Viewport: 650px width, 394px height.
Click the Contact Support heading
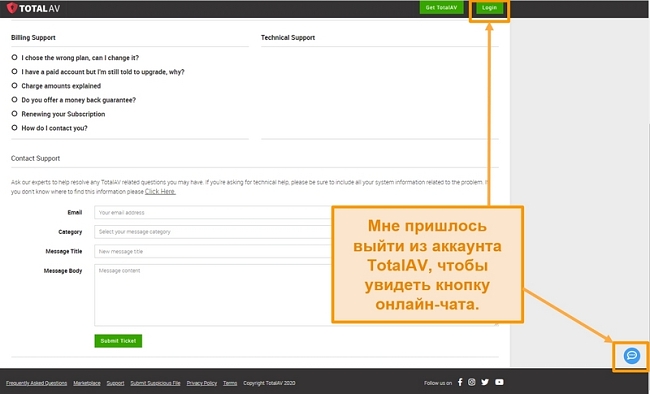(35, 158)
